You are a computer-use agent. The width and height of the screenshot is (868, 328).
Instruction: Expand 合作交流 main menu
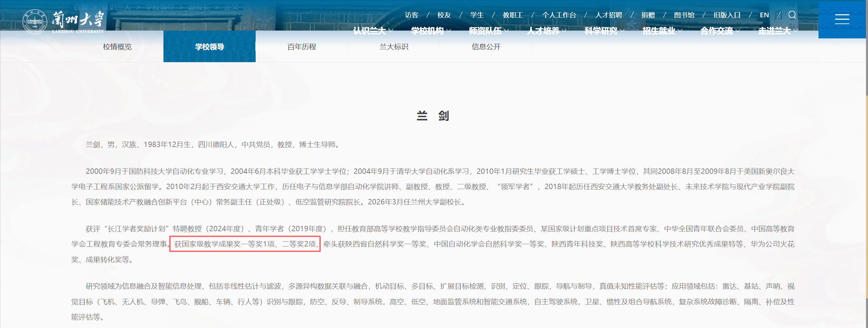tap(720, 31)
